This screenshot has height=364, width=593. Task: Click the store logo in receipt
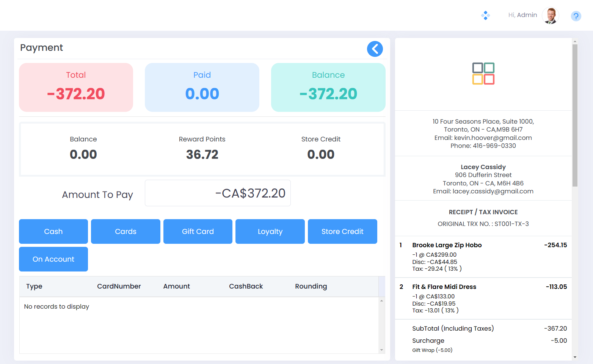(x=483, y=74)
